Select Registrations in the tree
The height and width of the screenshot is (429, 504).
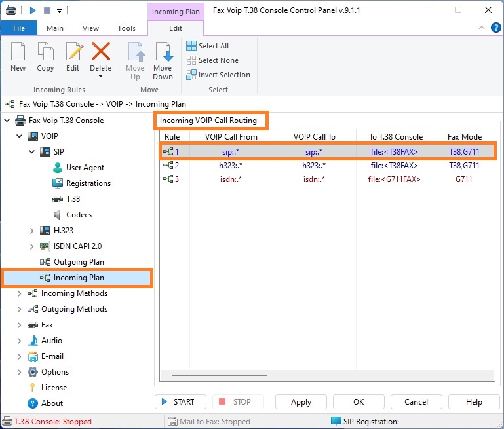88,183
